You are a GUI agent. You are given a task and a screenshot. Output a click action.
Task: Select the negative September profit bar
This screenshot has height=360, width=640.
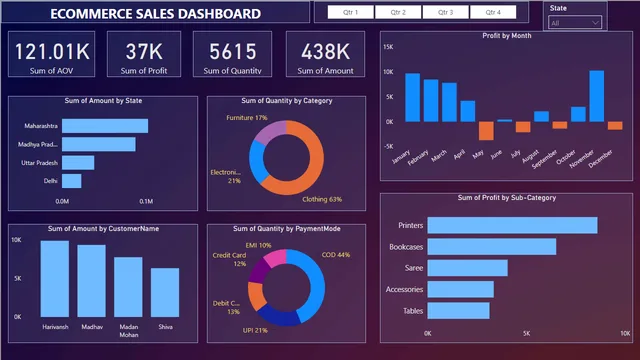(560, 125)
